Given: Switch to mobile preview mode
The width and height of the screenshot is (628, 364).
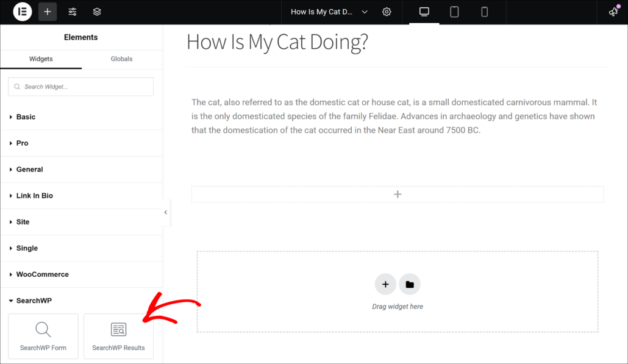Looking at the screenshot, I should [x=484, y=12].
